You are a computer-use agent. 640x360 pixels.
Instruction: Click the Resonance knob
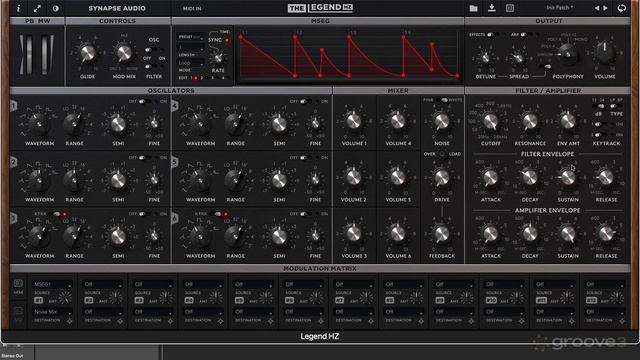click(x=530, y=121)
